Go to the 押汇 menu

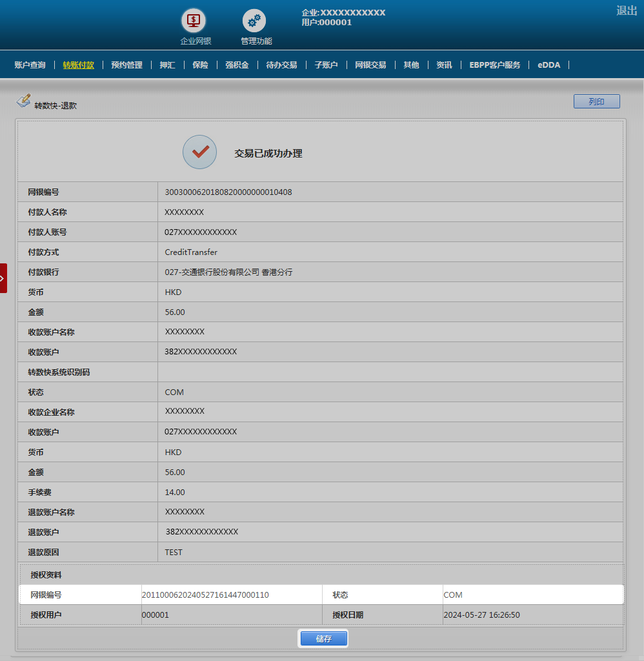[167, 65]
